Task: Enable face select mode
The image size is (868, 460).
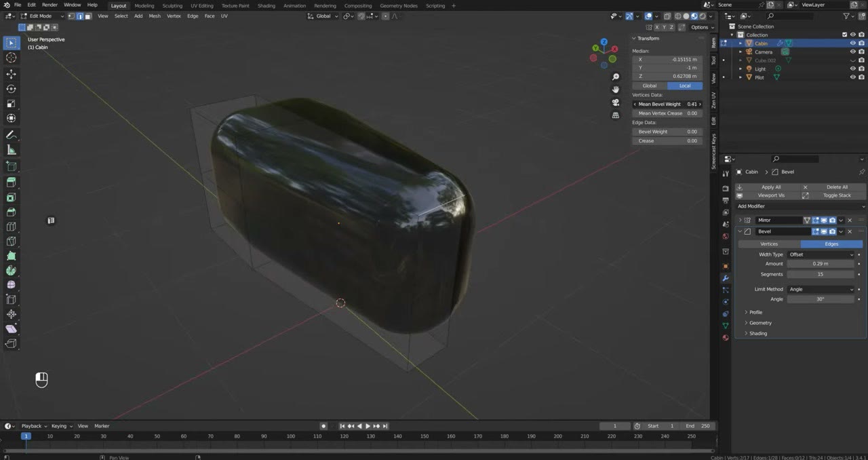Action: point(87,16)
